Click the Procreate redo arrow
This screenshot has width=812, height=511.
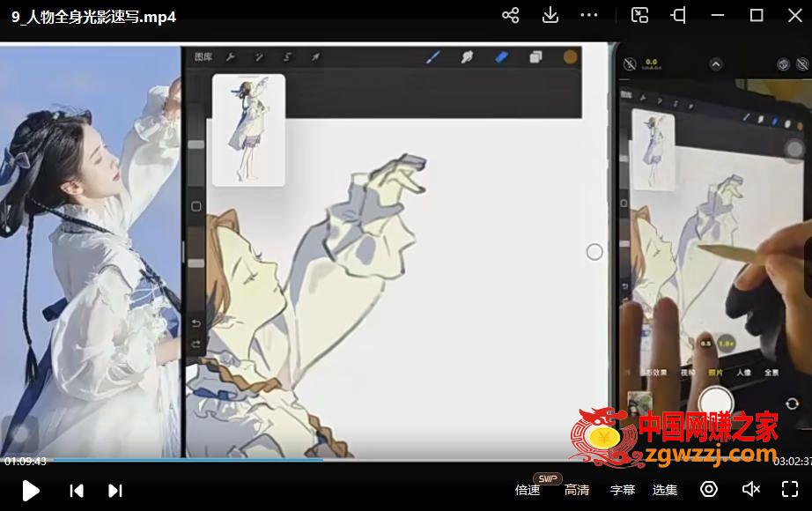(196, 344)
